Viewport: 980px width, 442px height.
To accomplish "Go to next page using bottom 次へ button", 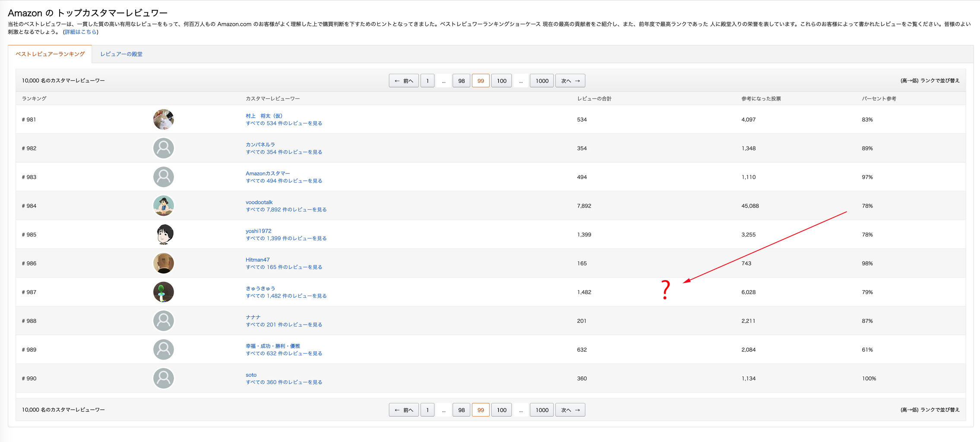I will point(570,410).
